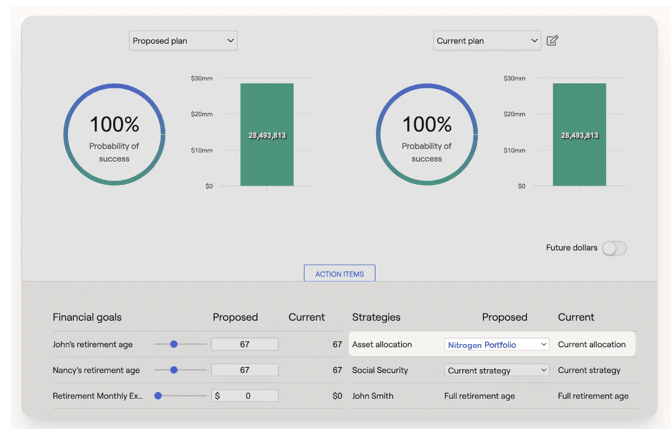
Task: Click the Current plan green bar chart
Action: 579,135
